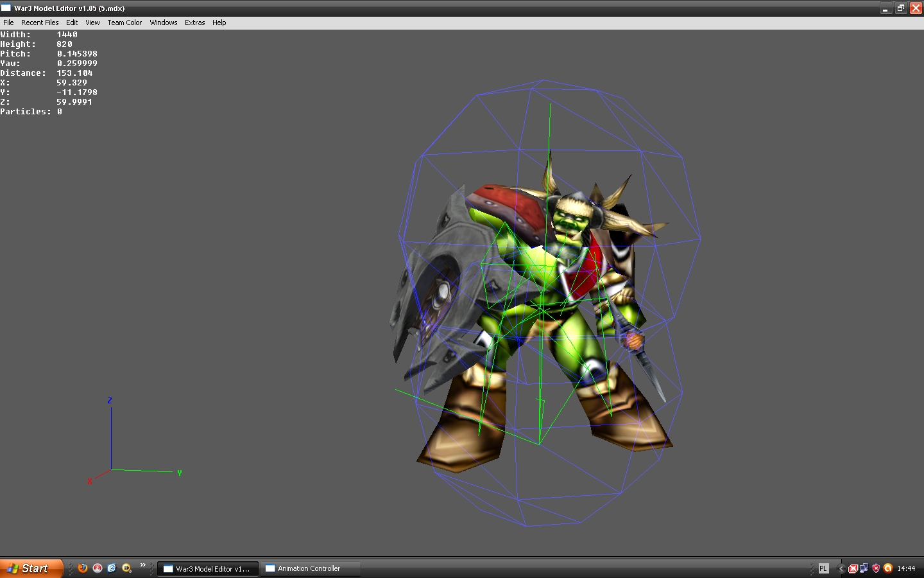Screen dimensions: 924x578
Task: Click the Yaw 0.259999 value
Action: (x=77, y=64)
